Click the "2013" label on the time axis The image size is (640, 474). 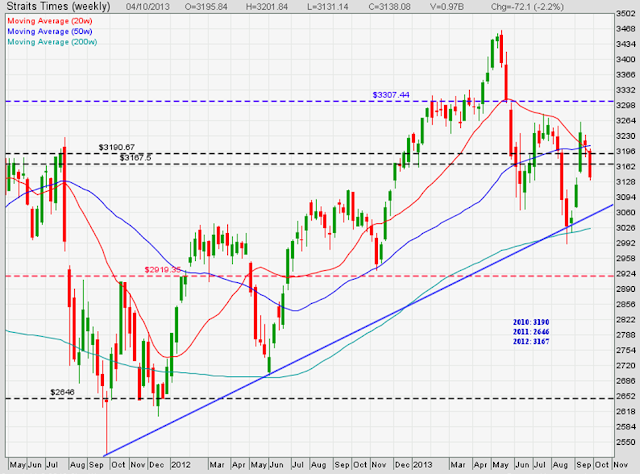click(x=422, y=465)
